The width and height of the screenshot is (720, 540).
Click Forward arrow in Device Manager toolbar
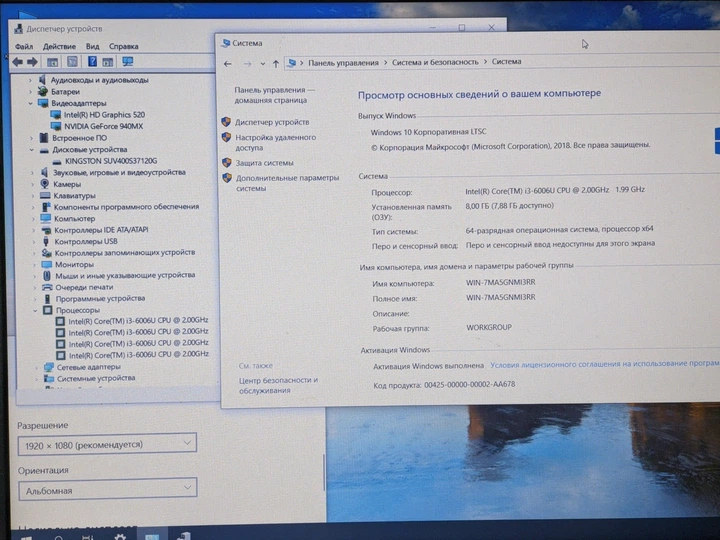coord(32,62)
